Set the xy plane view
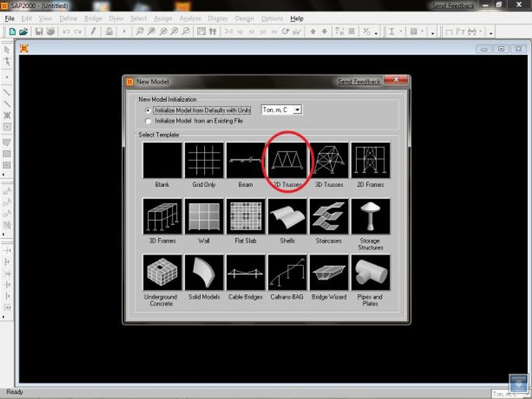This screenshot has width=532, height=399. pos(240,31)
